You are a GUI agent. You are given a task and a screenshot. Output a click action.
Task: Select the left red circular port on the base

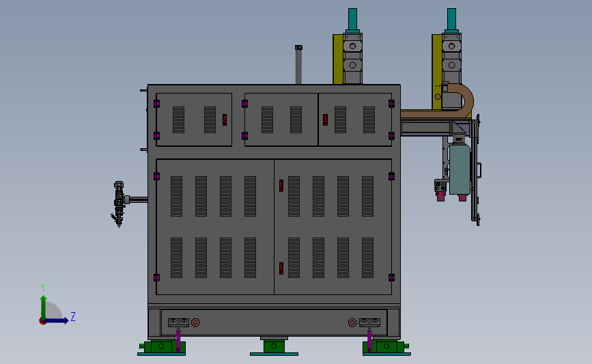coord(195,322)
